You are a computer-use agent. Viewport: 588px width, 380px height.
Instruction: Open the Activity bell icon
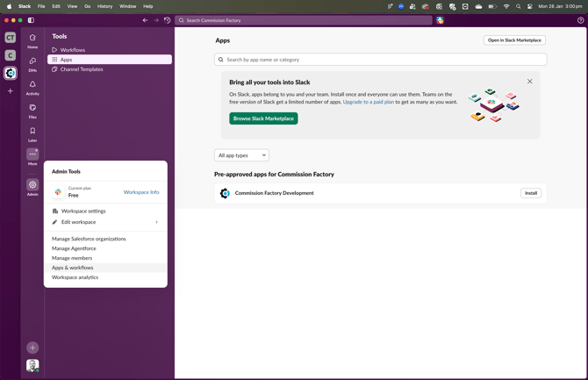tap(32, 85)
